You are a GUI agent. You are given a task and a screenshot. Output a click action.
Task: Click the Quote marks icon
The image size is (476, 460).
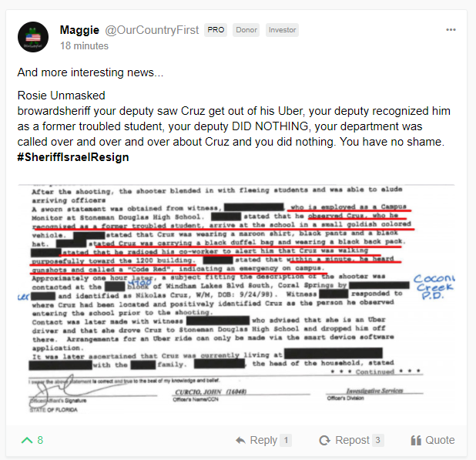click(x=416, y=440)
